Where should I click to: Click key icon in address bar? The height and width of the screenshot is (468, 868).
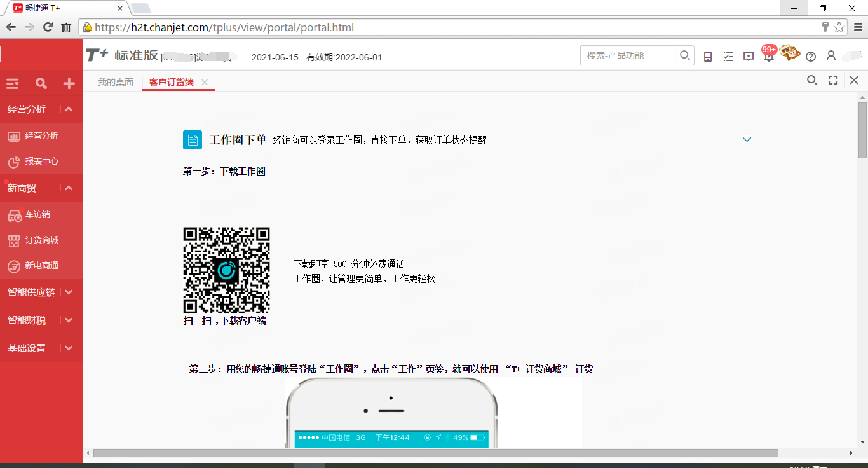[825, 27]
